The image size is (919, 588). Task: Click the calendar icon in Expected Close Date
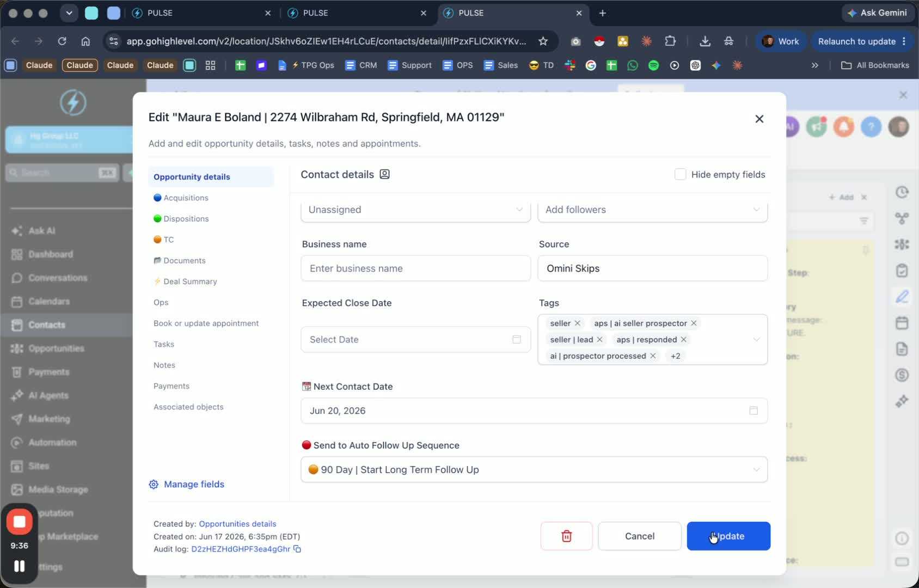pos(517,339)
